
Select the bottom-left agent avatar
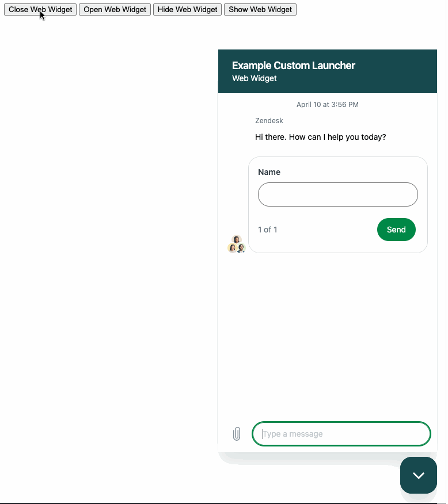coord(232,248)
